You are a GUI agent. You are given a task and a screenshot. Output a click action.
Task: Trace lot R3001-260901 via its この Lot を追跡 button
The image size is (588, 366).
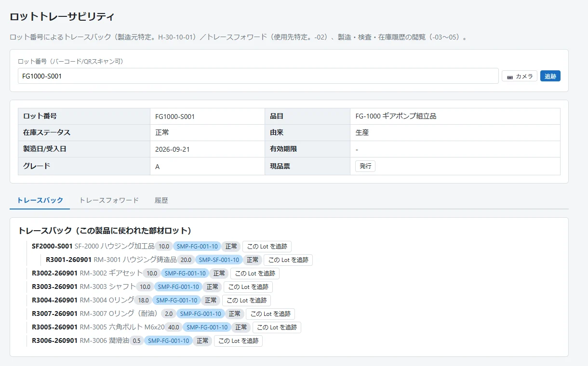[x=288, y=260]
